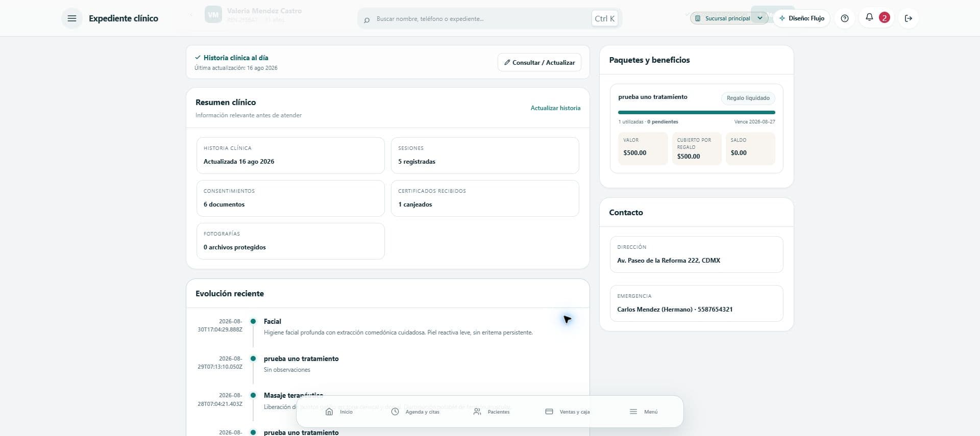Open the Consentimientos 6 documentos card
The image size is (980, 436).
pyautogui.click(x=290, y=198)
